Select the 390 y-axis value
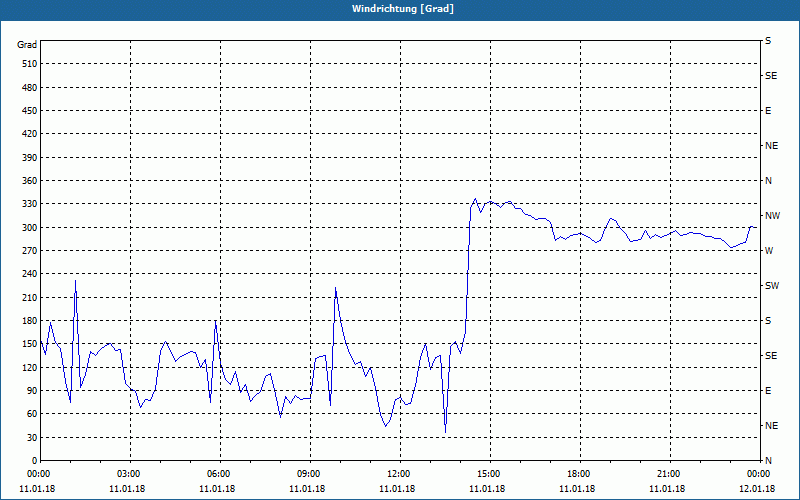The height and width of the screenshot is (500, 800). (30, 158)
